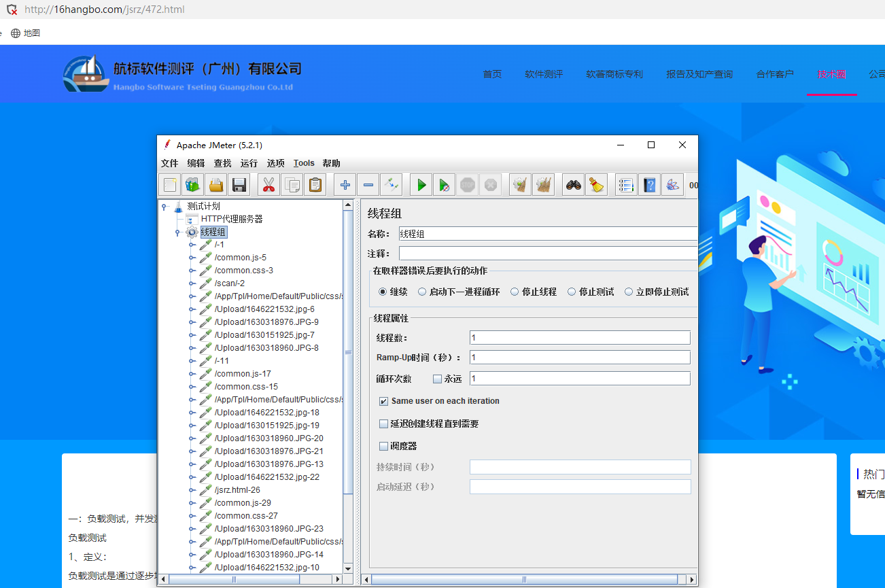Copy the selected element from the toolbar
This screenshot has width=885, height=588.
[292, 184]
